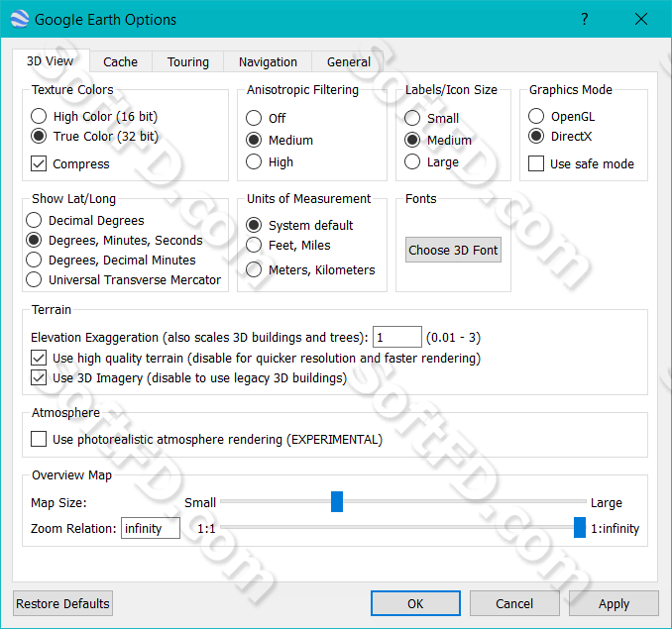Image resolution: width=672 pixels, height=629 pixels.
Task: Click the Google Earth logo icon
Action: pyautogui.click(x=20, y=19)
